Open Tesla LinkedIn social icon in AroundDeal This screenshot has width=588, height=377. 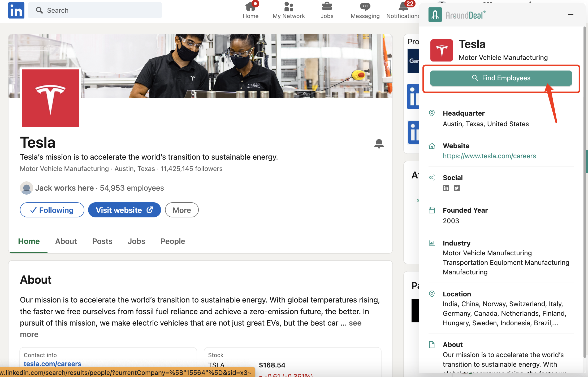(446, 188)
